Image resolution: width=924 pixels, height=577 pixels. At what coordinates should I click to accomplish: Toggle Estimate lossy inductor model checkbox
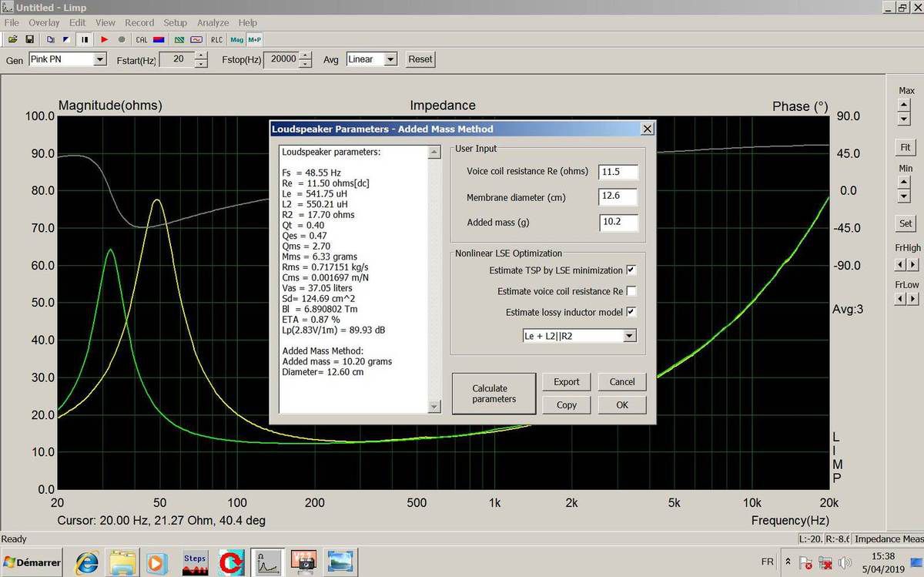631,312
